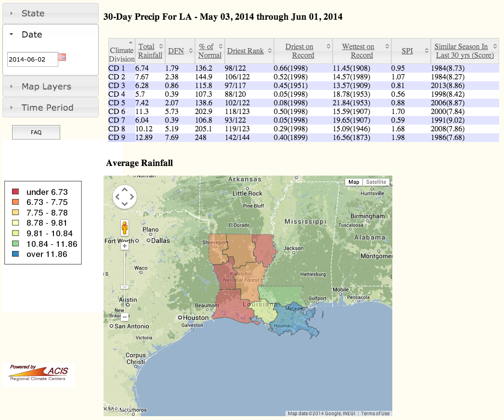
Task: Expand the Time Period panel
Action: tap(51, 108)
